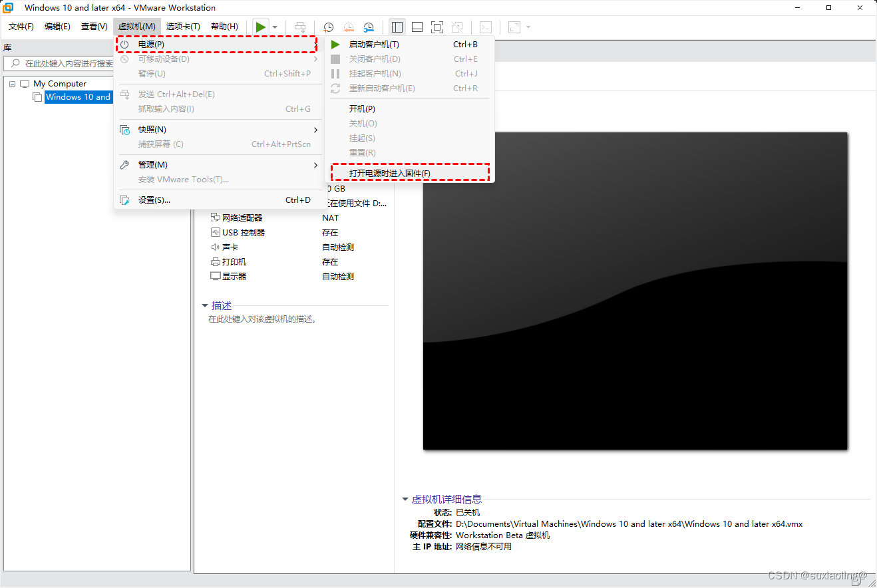Screen dimensions: 877x588
Task: Open the dropdown arrow beside the play button
Action: pos(275,27)
